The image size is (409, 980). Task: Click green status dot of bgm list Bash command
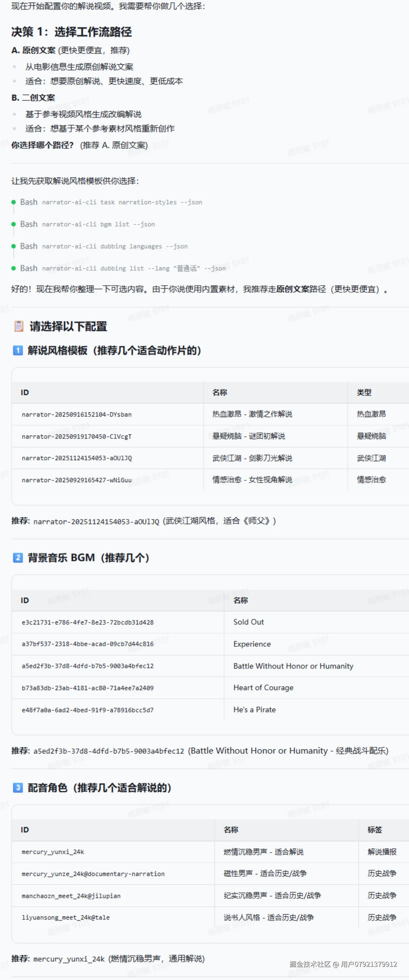click(14, 224)
